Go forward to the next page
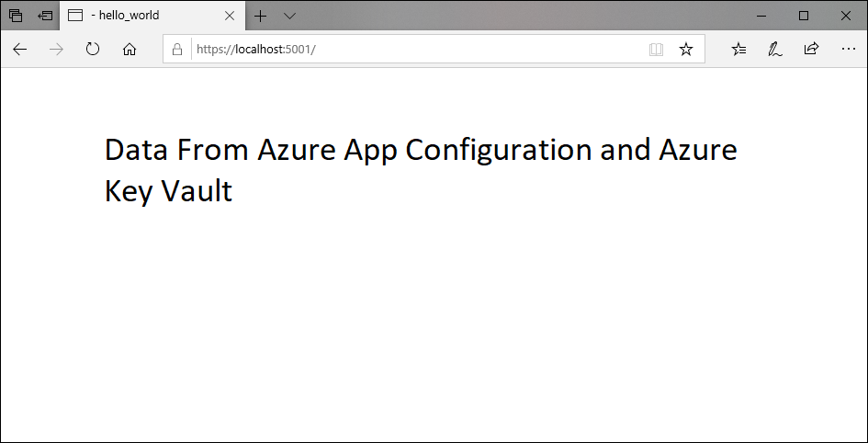This screenshot has width=868, height=443. [x=56, y=50]
